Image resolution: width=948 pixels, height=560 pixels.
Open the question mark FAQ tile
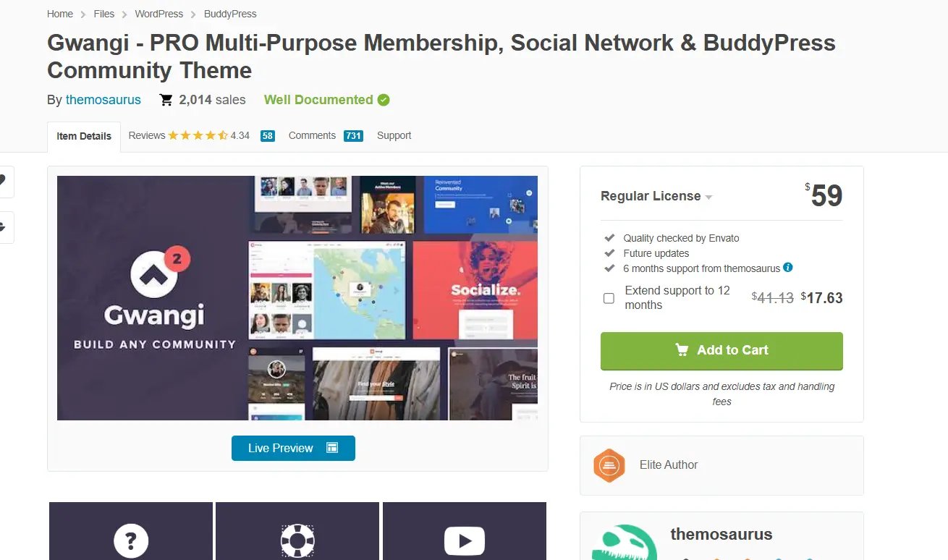click(130, 540)
